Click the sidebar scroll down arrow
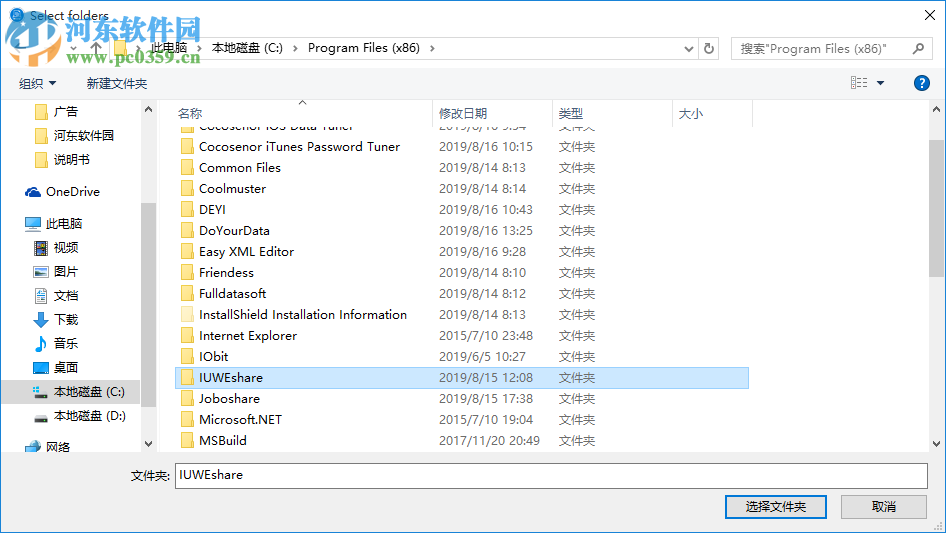This screenshot has height=533, width=946. coord(148,444)
